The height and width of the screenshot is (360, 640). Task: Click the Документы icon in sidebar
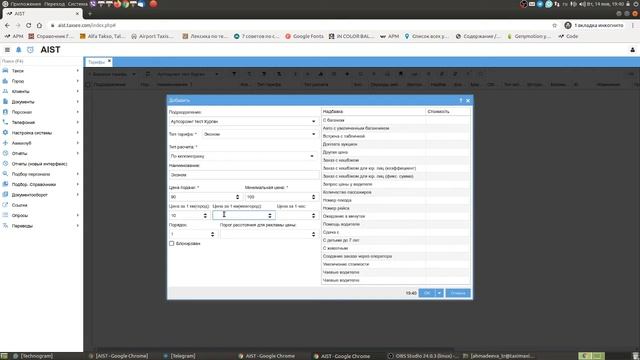5,101
